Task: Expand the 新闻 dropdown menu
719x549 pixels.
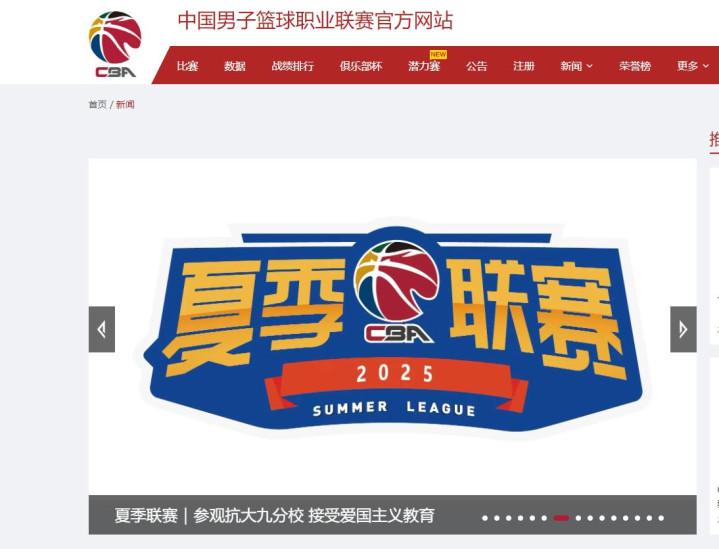Action: (x=576, y=66)
